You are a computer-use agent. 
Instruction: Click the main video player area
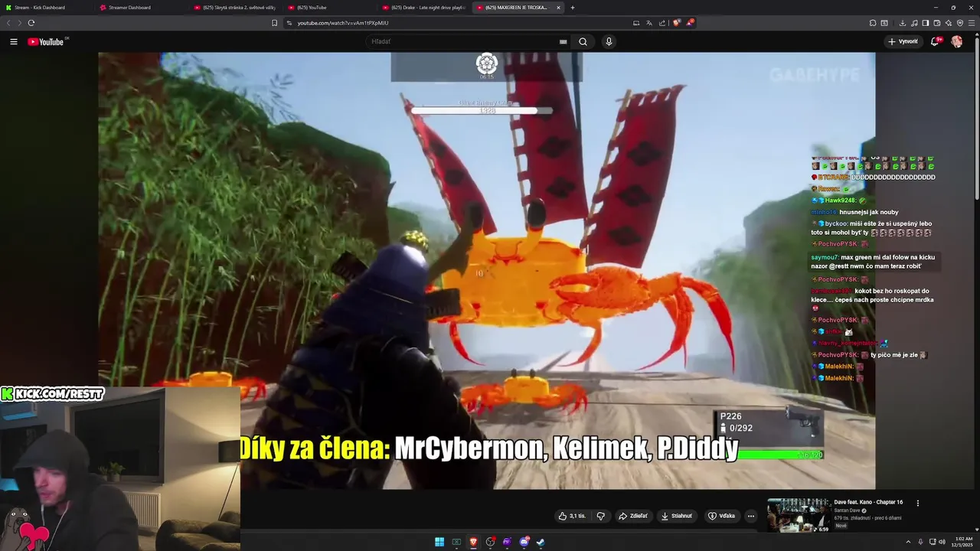pyautogui.click(x=486, y=270)
